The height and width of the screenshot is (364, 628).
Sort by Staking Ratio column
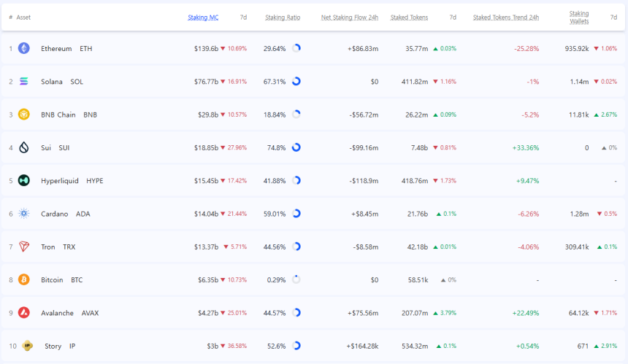coord(283,17)
